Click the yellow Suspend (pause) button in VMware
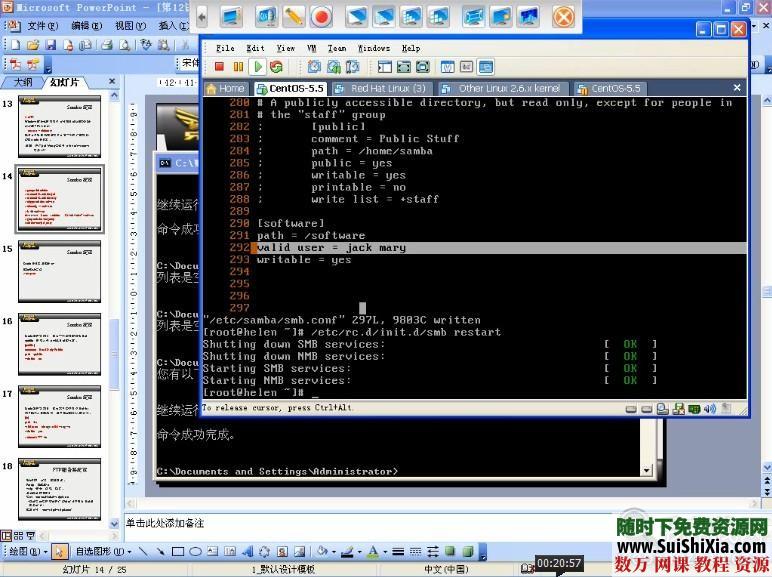 [238, 66]
